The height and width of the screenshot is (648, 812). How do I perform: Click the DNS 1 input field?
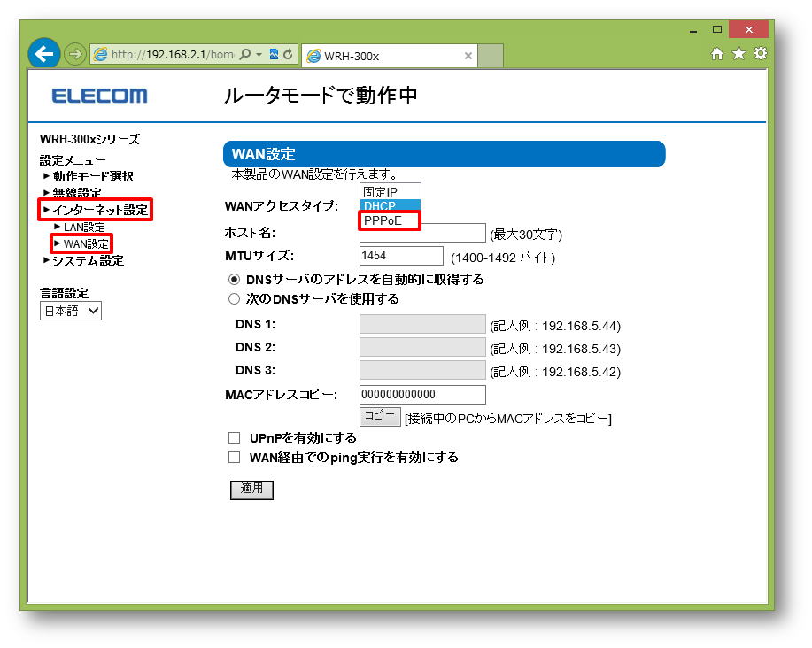click(422, 324)
